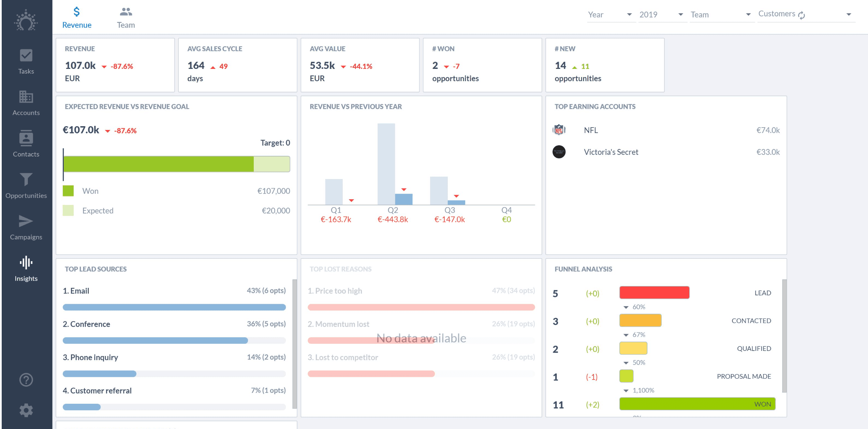
Task: Open the Contacts panel
Action: pyautogui.click(x=26, y=144)
